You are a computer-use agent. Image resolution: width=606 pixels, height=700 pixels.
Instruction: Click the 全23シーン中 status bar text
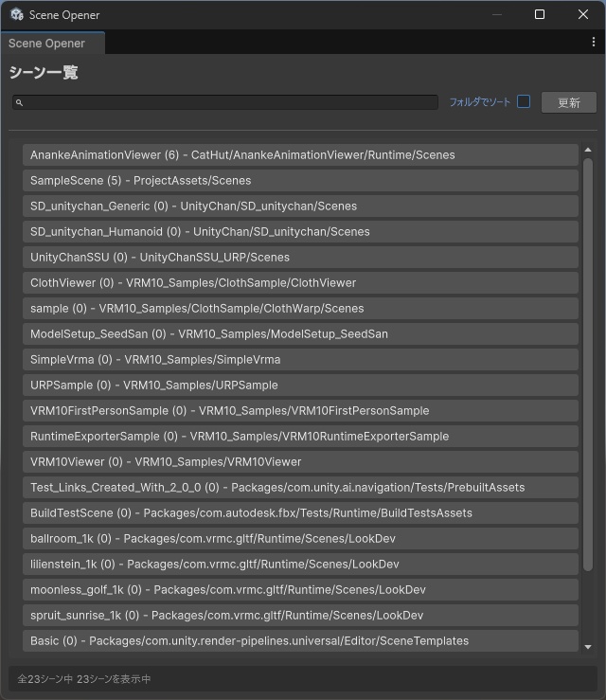coord(84,679)
